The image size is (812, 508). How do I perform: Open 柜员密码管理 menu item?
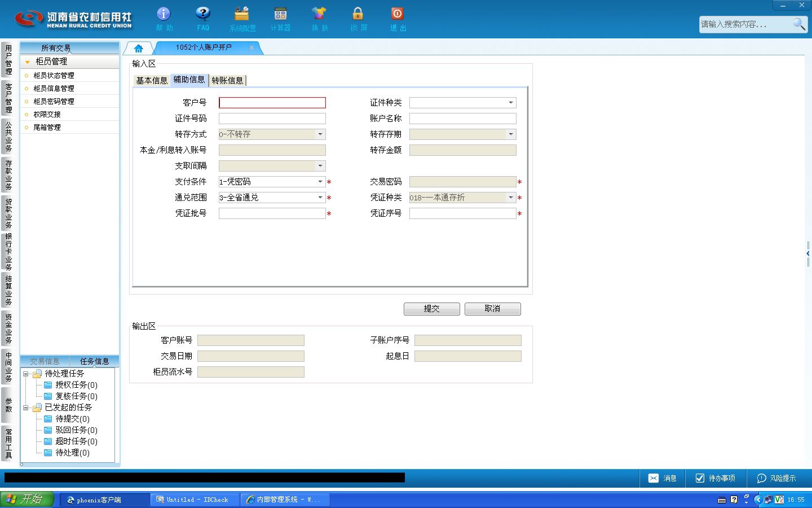[x=69, y=101]
